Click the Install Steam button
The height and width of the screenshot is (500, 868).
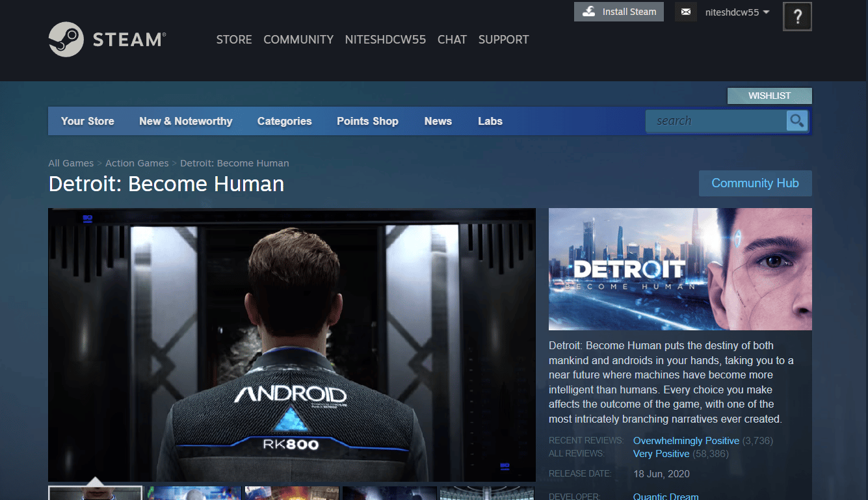619,12
